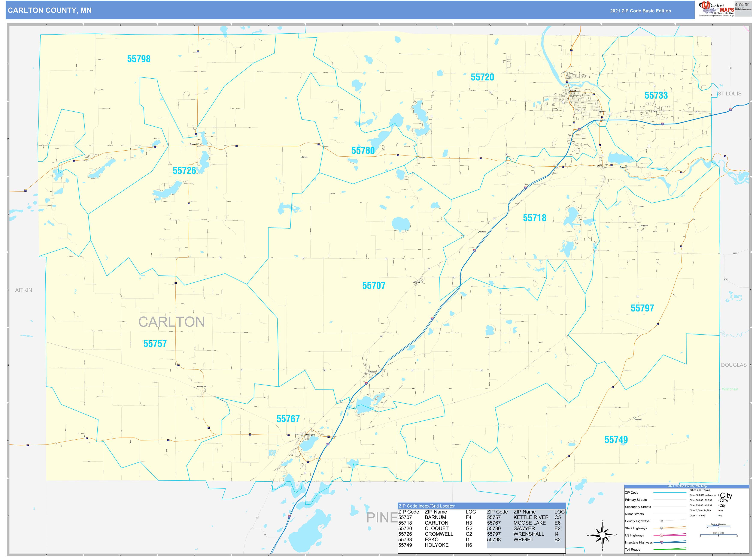Click the large 55767 ZIP label on map
This screenshot has width=756, height=557.
[x=288, y=419]
